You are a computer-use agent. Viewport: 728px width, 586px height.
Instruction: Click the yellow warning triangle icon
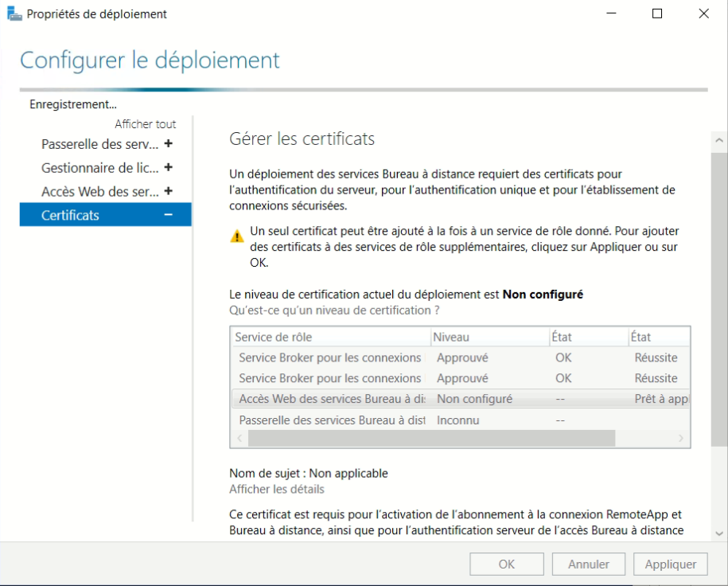tap(237, 236)
